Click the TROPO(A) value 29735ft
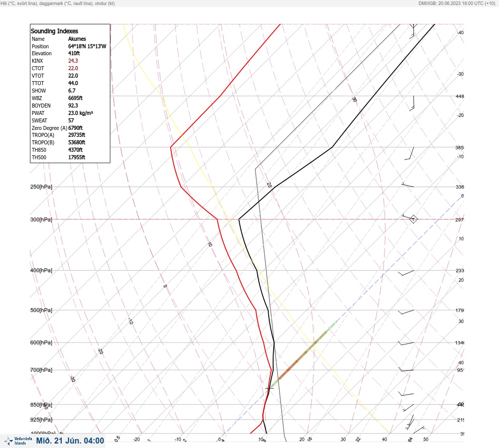This screenshot has width=499, height=448. [x=77, y=135]
